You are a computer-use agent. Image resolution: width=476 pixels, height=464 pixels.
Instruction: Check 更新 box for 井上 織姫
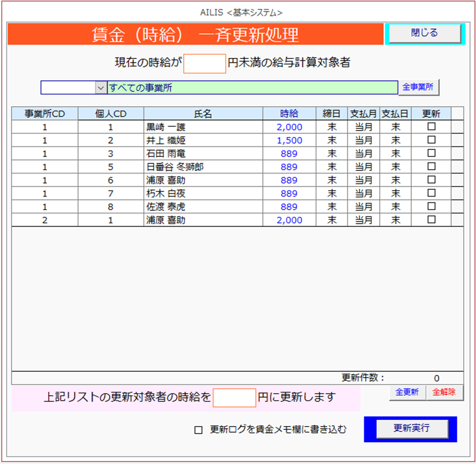pyautogui.click(x=431, y=140)
